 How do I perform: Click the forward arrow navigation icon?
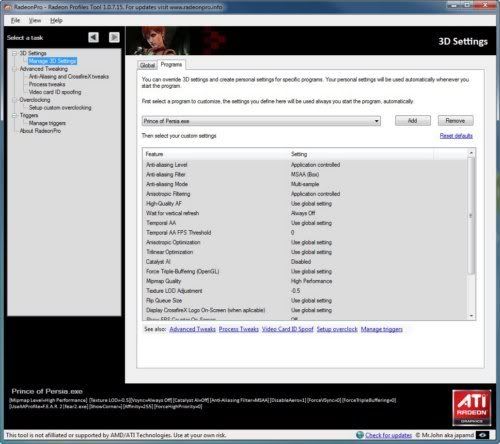[x=114, y=37]
